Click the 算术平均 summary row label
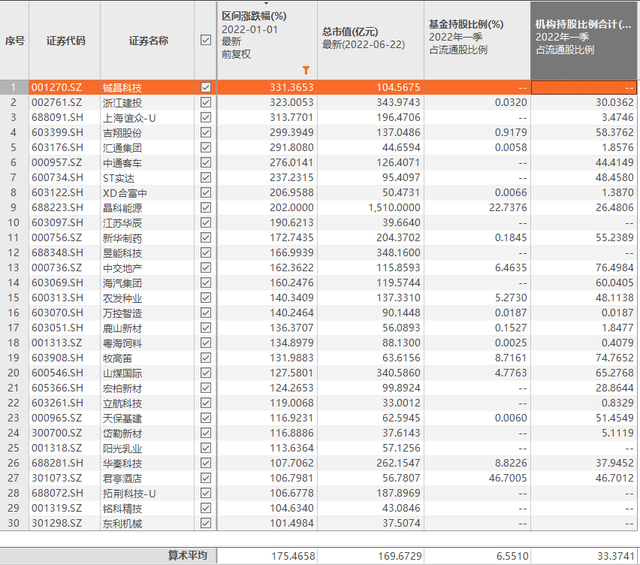The width and height of the screenshot is (640, 565). tap(188, 556)
